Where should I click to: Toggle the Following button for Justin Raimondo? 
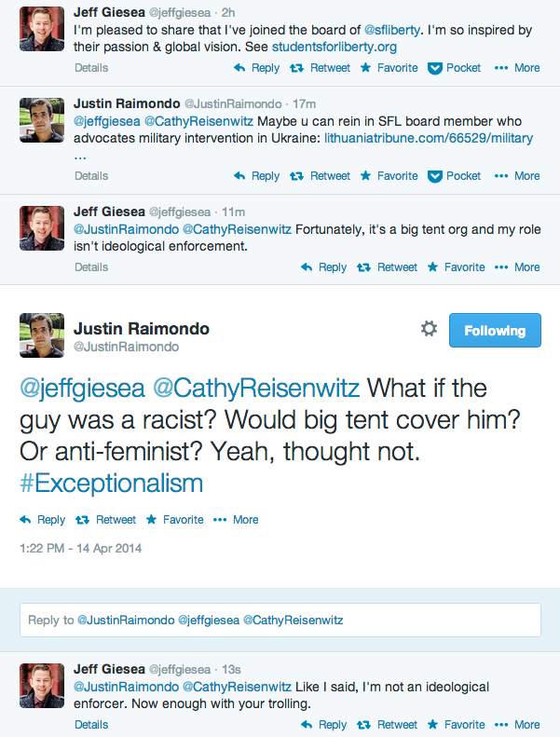(x=495, y=330)
